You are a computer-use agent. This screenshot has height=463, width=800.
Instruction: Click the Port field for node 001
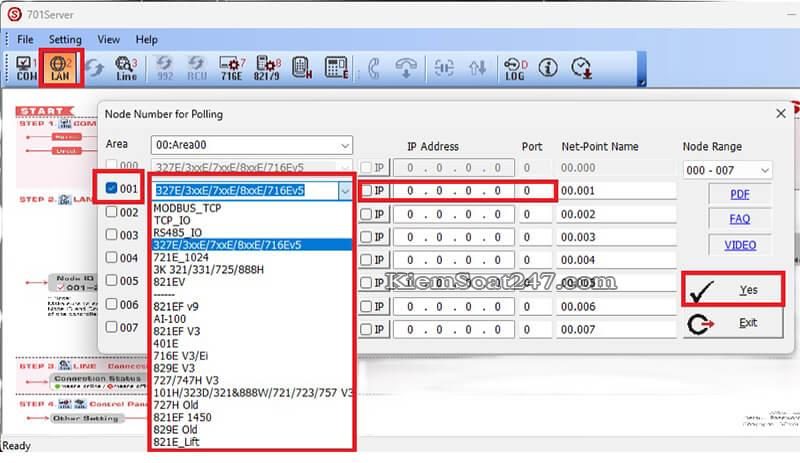tap(535, 191)
